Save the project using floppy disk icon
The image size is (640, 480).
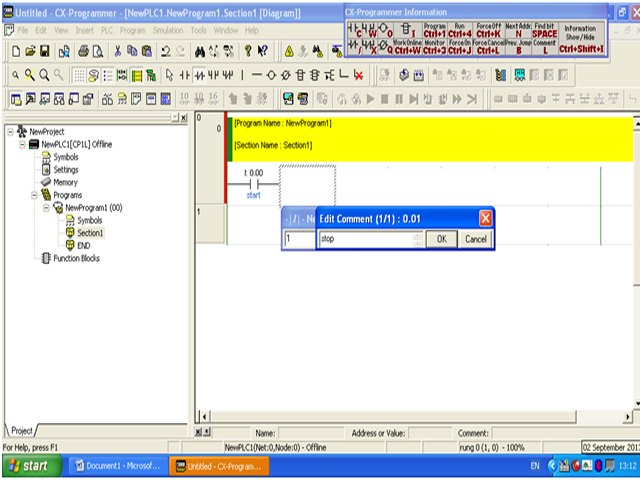coord(44,51)
